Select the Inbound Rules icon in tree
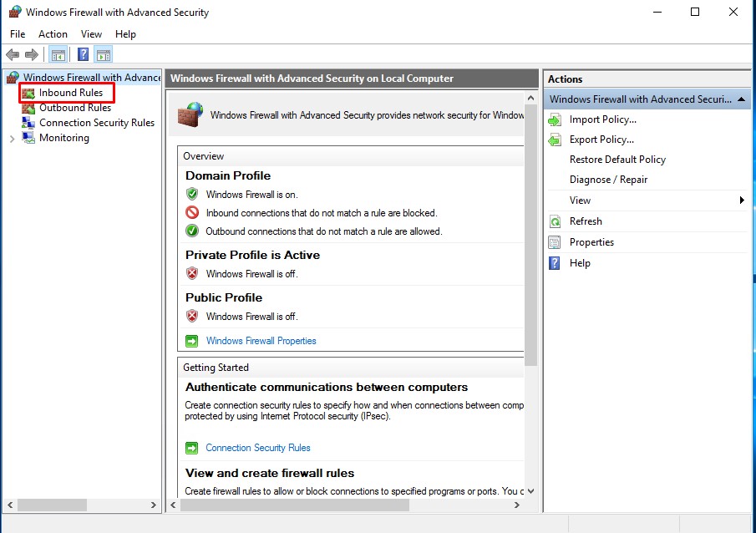This screenshot has width=756, height=533. pos(28,93)
